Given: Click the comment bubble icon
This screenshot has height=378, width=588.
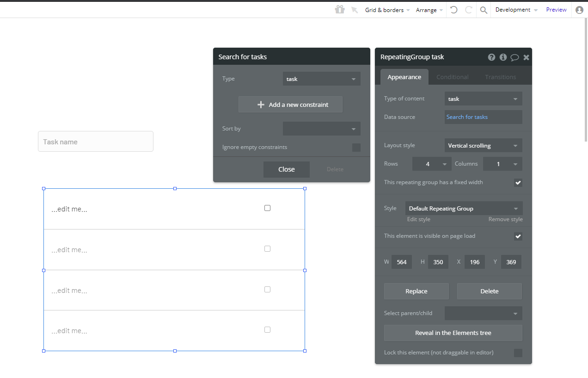Looking at the screenshot, I should pyautogui.click(x=514, y=57).
